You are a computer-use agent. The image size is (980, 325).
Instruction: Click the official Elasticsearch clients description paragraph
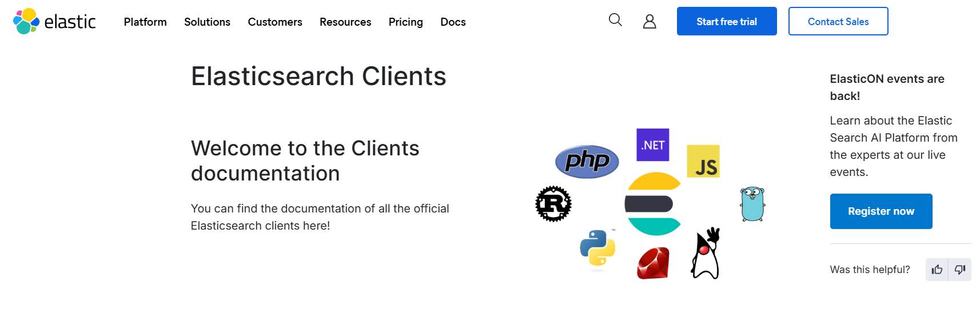320,217
